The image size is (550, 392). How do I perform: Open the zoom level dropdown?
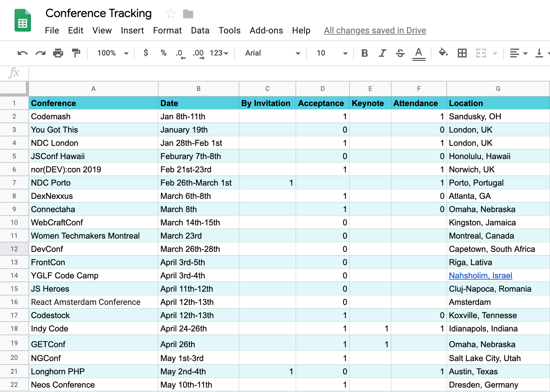click(113, 53)
